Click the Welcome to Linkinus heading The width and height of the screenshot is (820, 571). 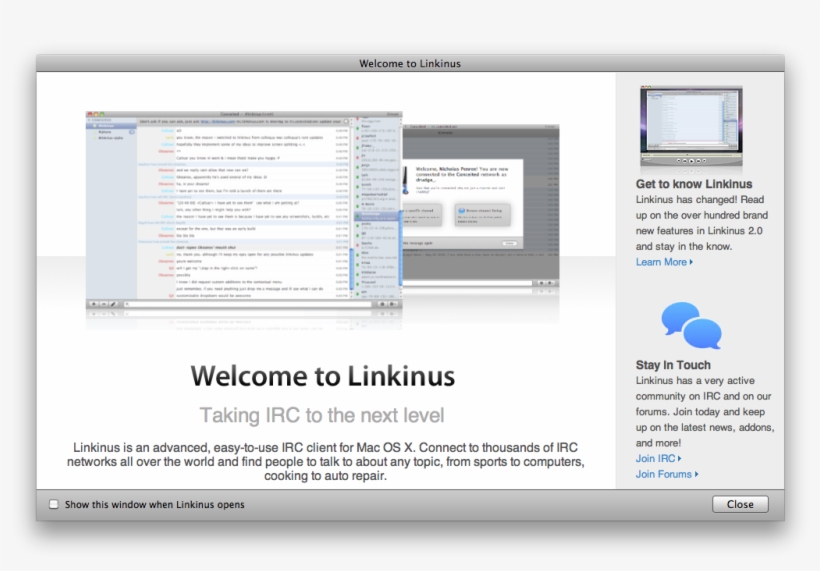click(323, 376)
